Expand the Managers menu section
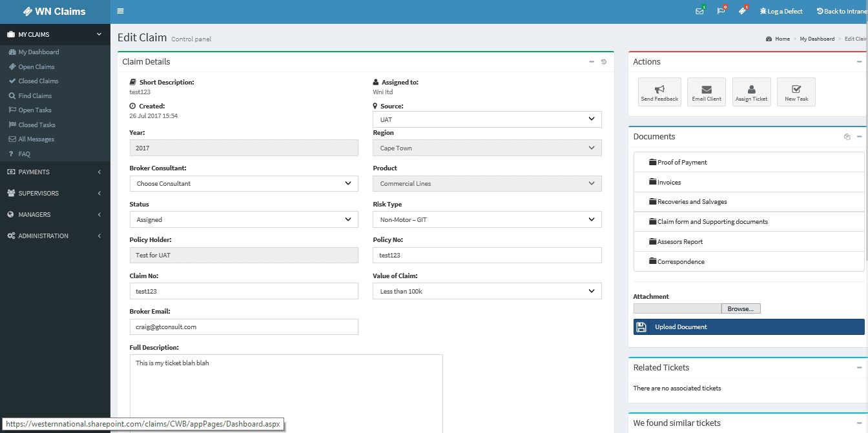This screenshot has width=868, height=433. pyautogui.click(x=55, y=214)
